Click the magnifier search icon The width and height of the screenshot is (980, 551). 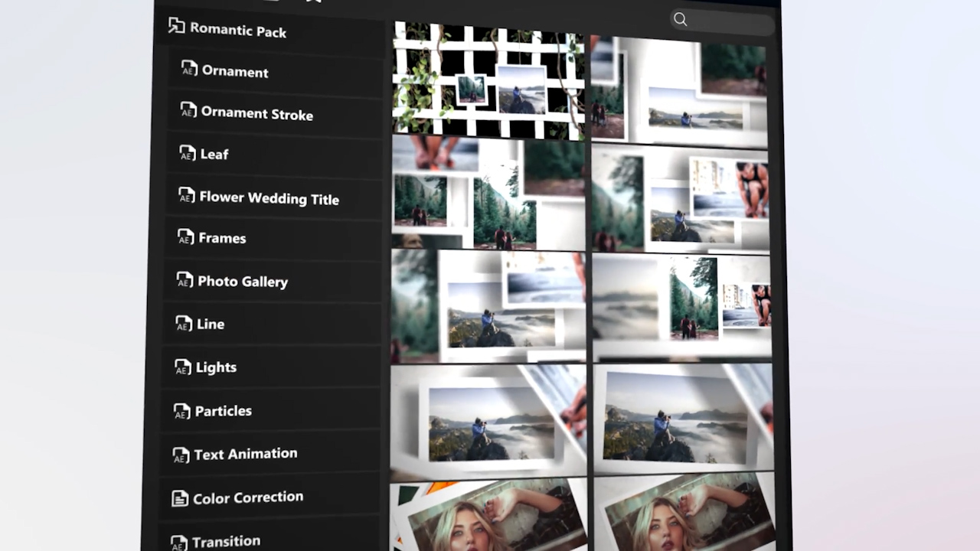point(680,19)
